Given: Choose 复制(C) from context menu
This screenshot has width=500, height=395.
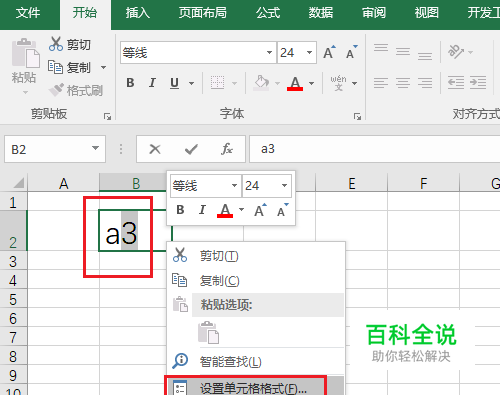Looking at the screenshot, I should [x=256, y=281].
